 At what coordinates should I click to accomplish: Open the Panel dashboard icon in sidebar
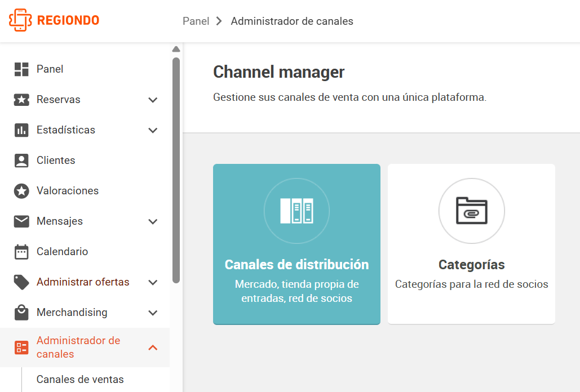(21, 69)
